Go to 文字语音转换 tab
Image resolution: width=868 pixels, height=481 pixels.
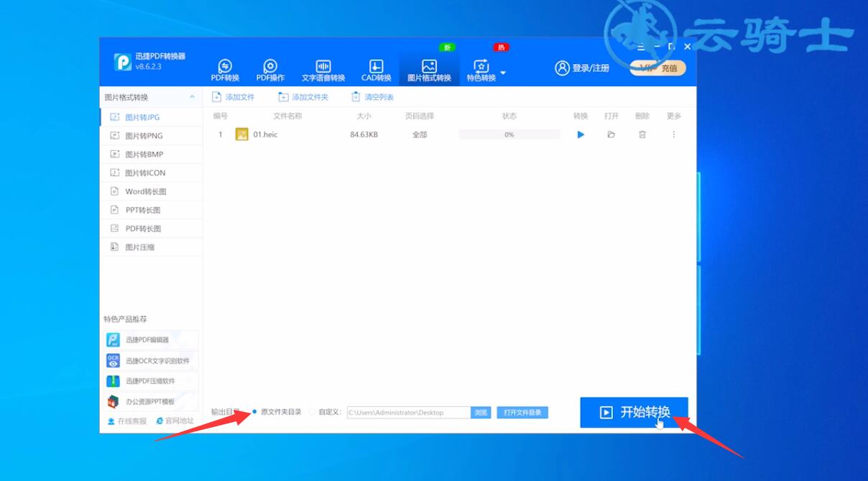[x=323, y=70]
